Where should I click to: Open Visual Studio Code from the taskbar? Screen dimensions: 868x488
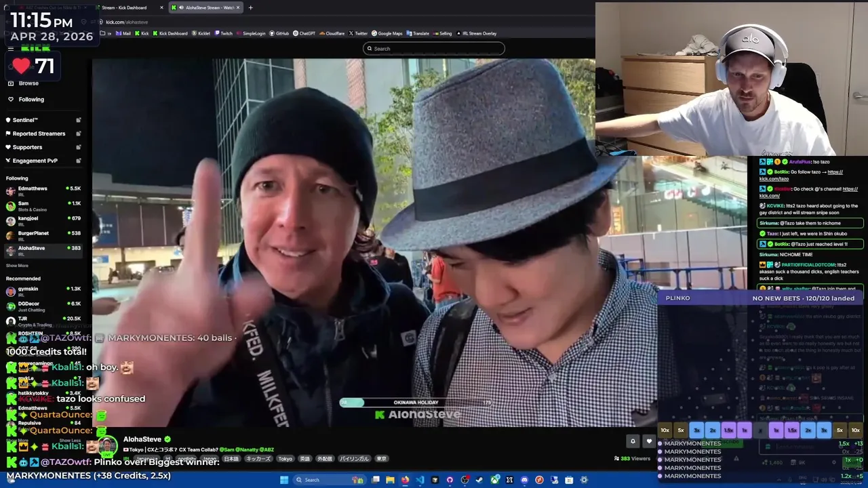tap(420, 480)
